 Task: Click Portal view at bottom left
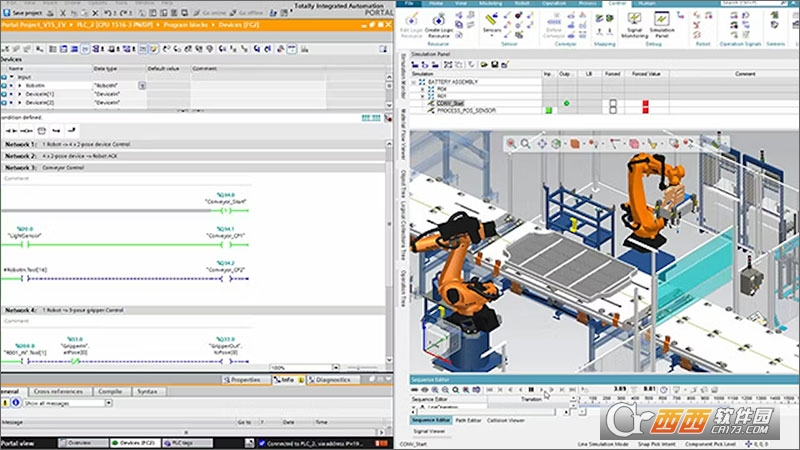tap(17, 443)
